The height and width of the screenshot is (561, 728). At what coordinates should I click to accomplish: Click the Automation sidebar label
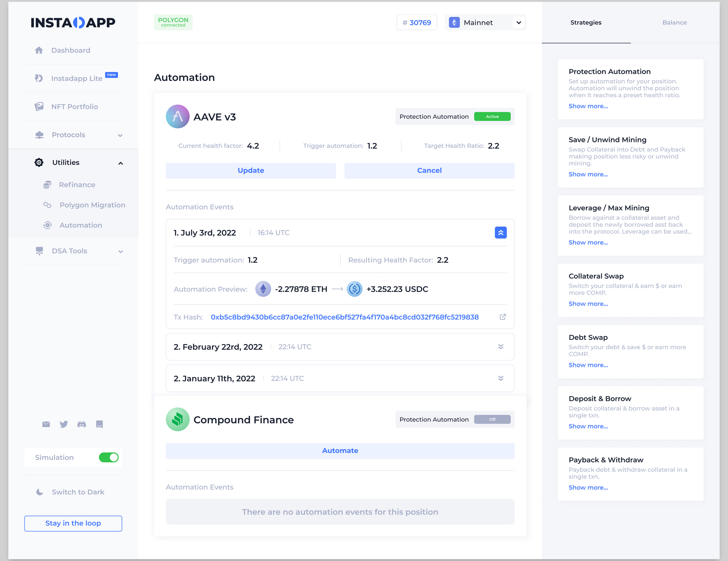coord(81,225)
